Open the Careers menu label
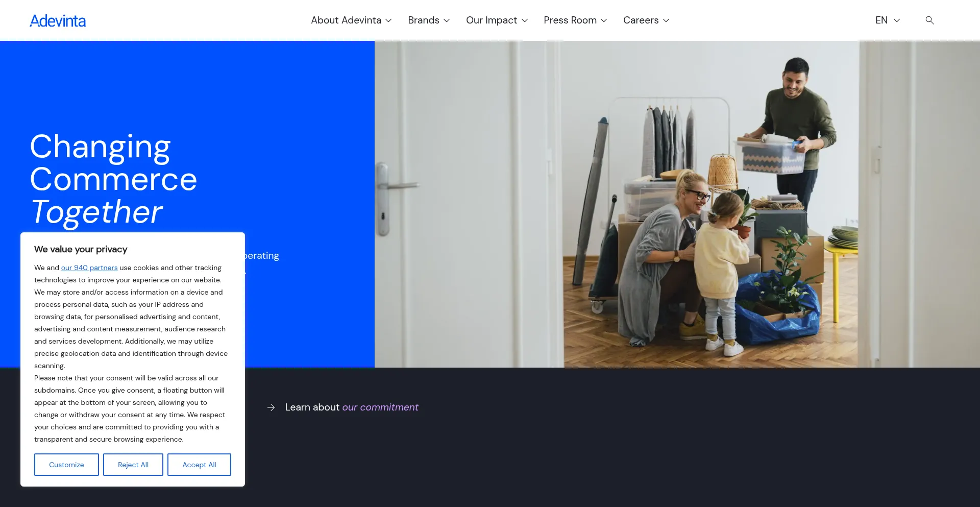This screenshot has height=507, width=980. pyautogui.click(x=641, y=20)
